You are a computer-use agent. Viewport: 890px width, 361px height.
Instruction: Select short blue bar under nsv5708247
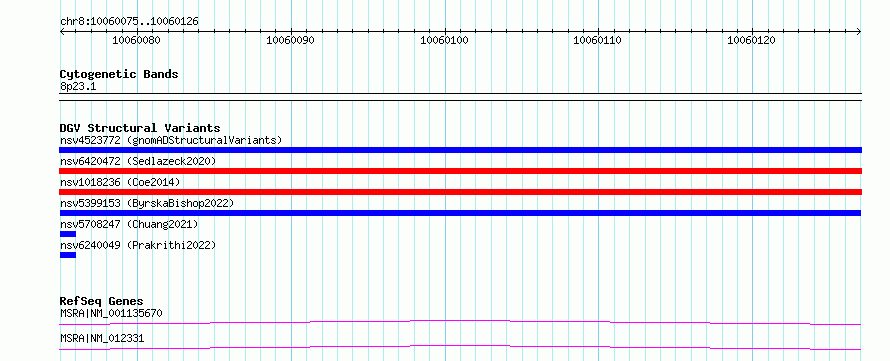68,234
